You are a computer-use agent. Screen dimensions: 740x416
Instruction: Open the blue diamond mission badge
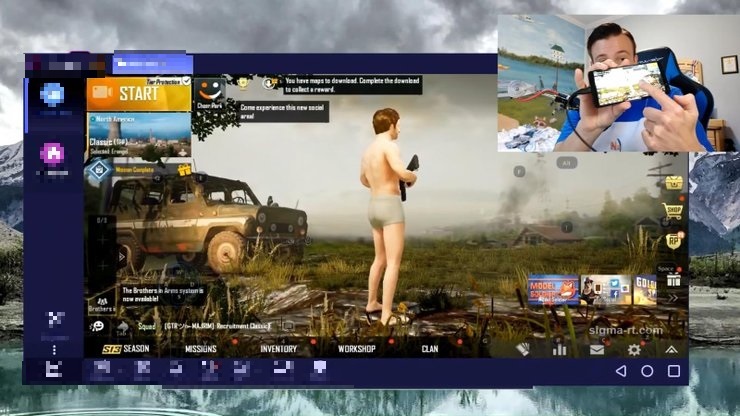[x=99, y=169]
